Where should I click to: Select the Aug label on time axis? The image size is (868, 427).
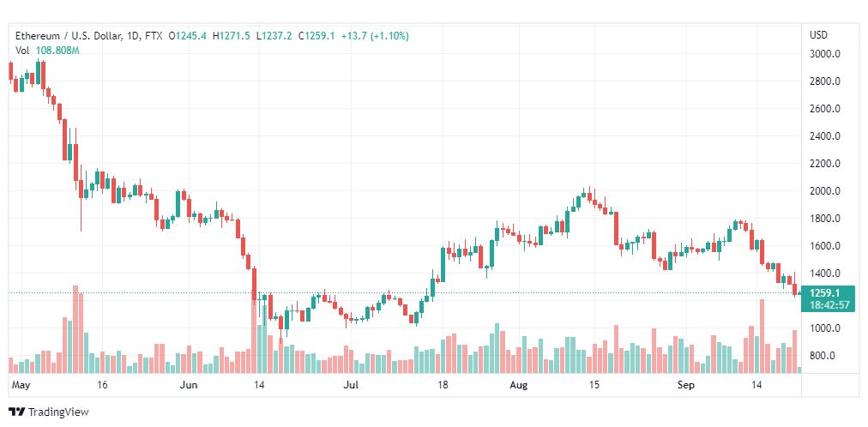pos(519,384)
